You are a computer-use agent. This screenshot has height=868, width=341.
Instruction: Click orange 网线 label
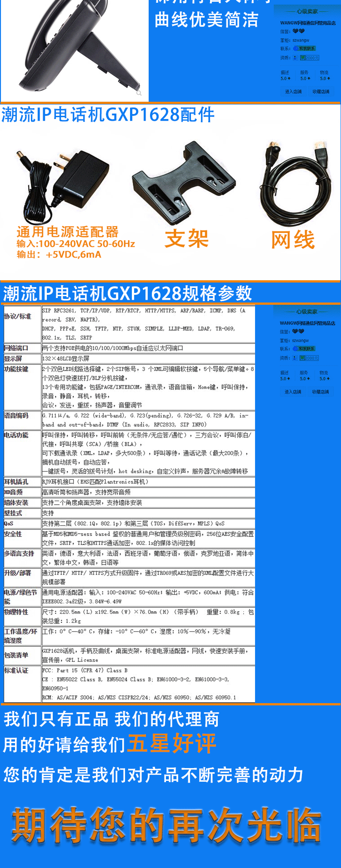coord(293,240)
